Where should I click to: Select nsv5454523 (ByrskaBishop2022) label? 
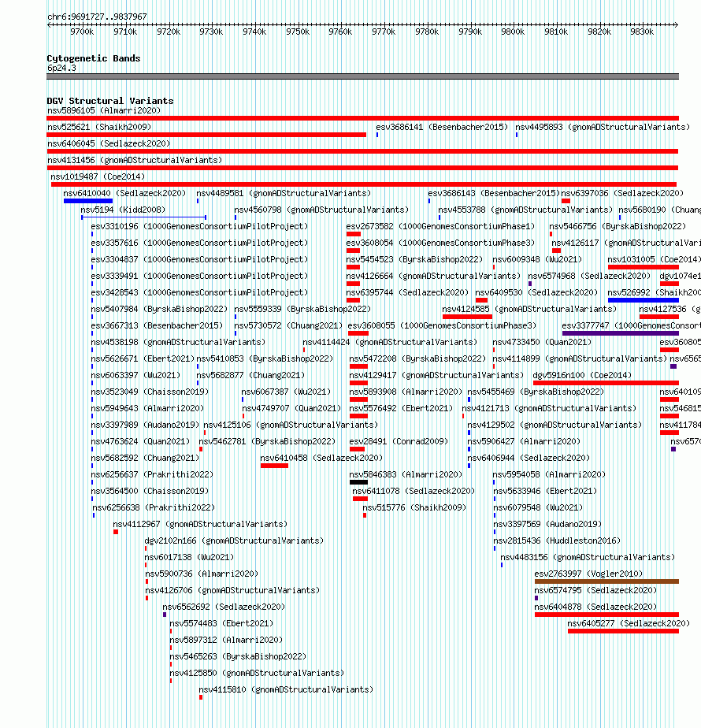pyautogui.click(x=414, y=259)
